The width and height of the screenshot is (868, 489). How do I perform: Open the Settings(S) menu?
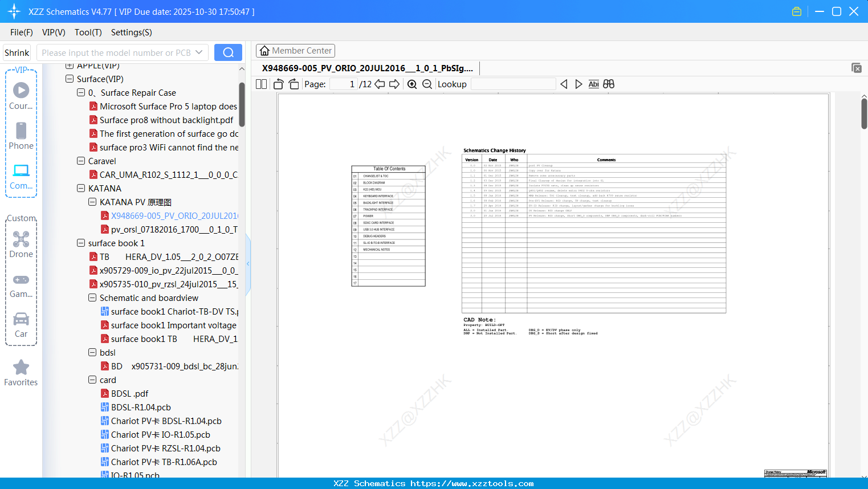[x=132, y=32]
